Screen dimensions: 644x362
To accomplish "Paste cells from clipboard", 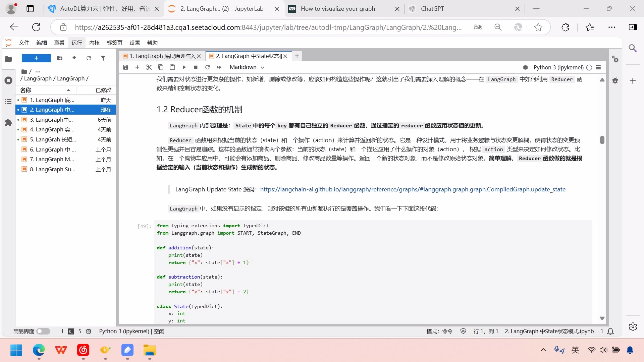I will 172,67.
